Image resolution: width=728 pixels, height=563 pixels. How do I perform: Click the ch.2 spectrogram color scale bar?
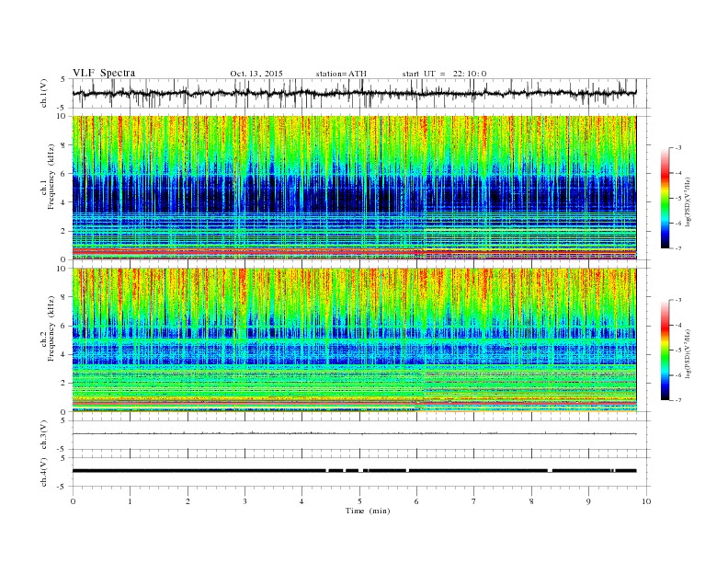click(x=665, y=350)
